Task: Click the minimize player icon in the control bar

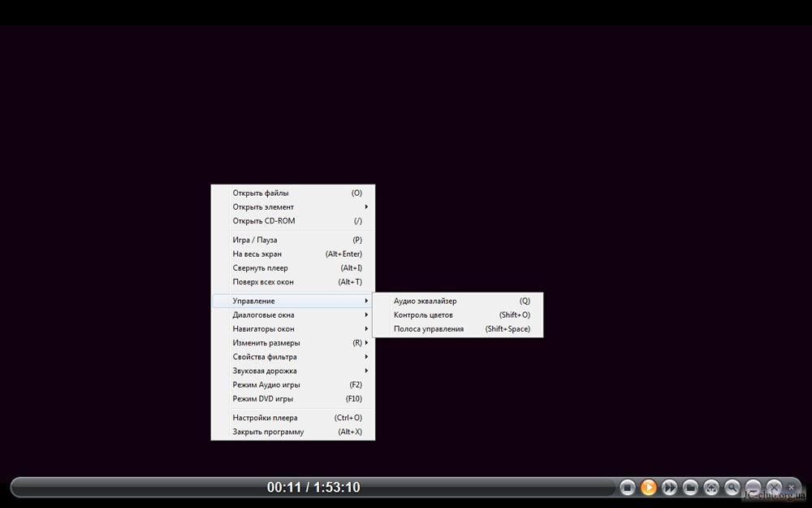Action: pos(754,488)
